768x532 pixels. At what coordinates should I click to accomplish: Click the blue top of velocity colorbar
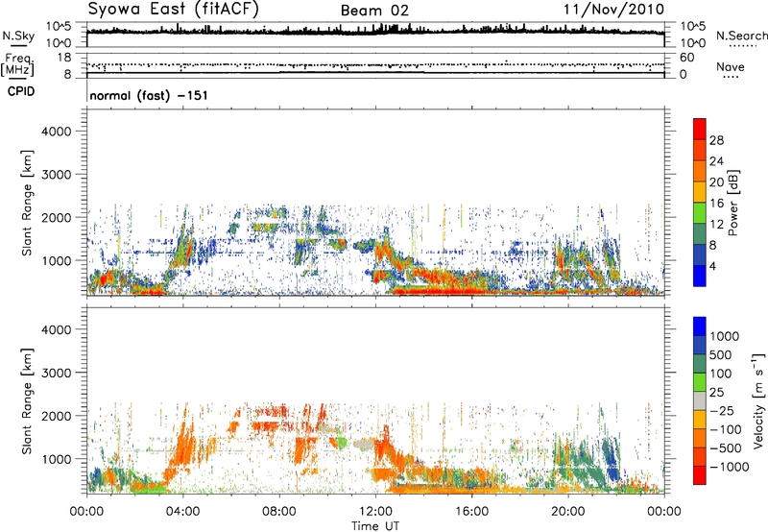coord(700,326)
